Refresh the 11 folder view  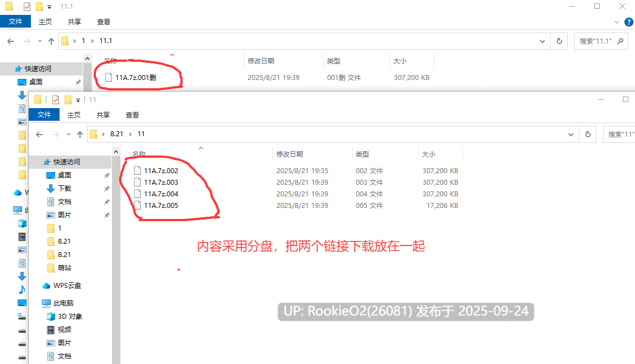click(x=588, y=135)
